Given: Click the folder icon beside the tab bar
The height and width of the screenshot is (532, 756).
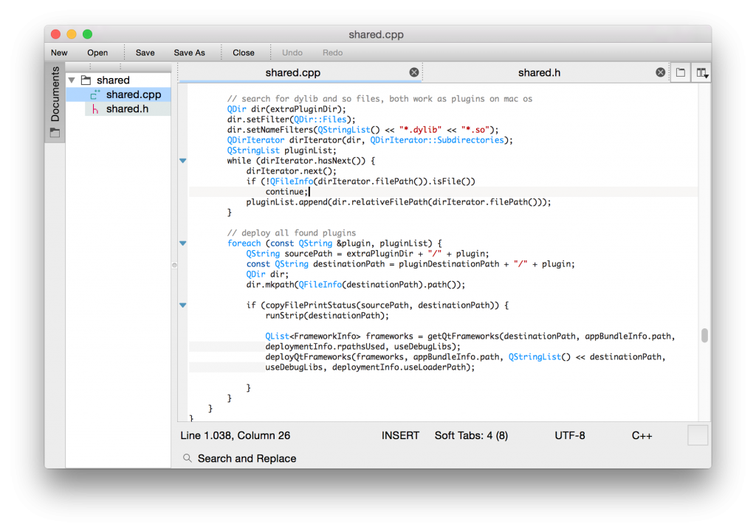Looking at the screenshot, I should (680, 72).
